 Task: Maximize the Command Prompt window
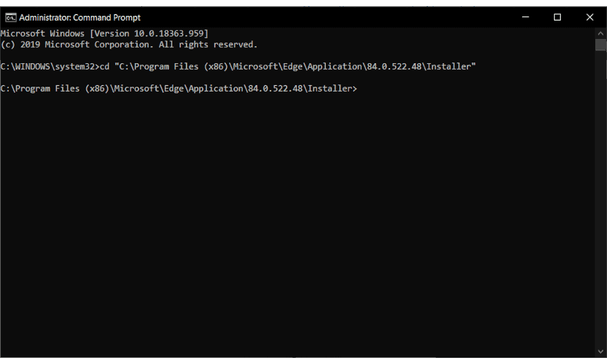(557, 18)
